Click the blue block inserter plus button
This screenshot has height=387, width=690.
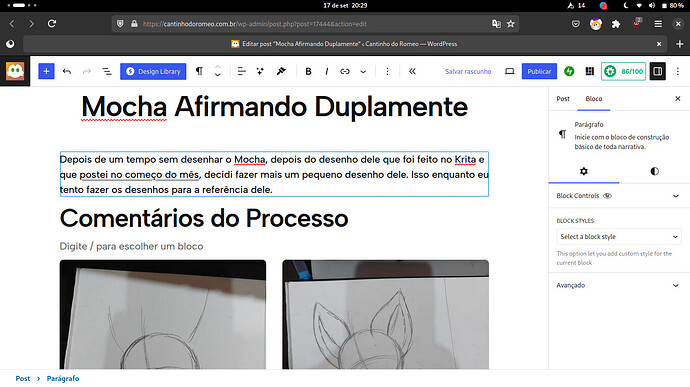46,71
